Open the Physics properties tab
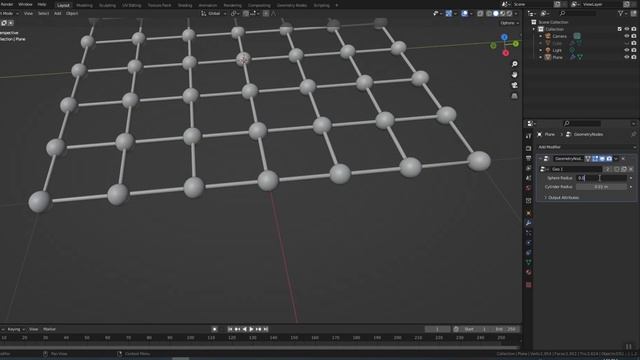 (529, 243)
